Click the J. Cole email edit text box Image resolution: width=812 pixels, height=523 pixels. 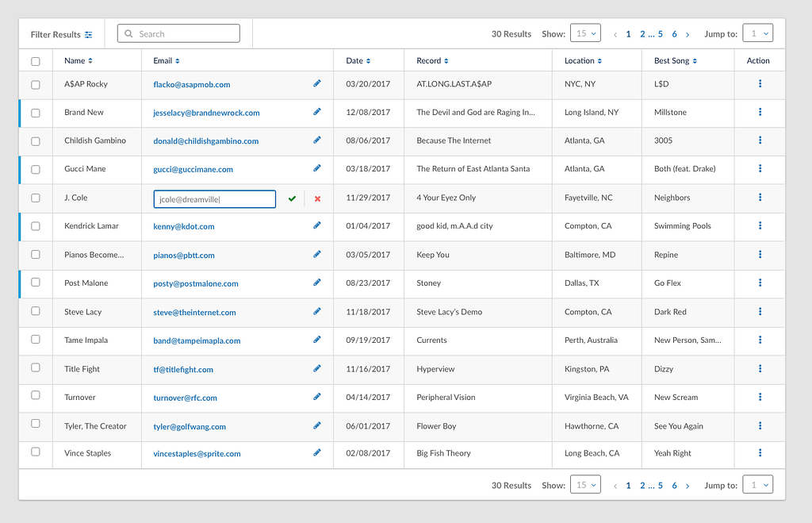coord(214,199)
